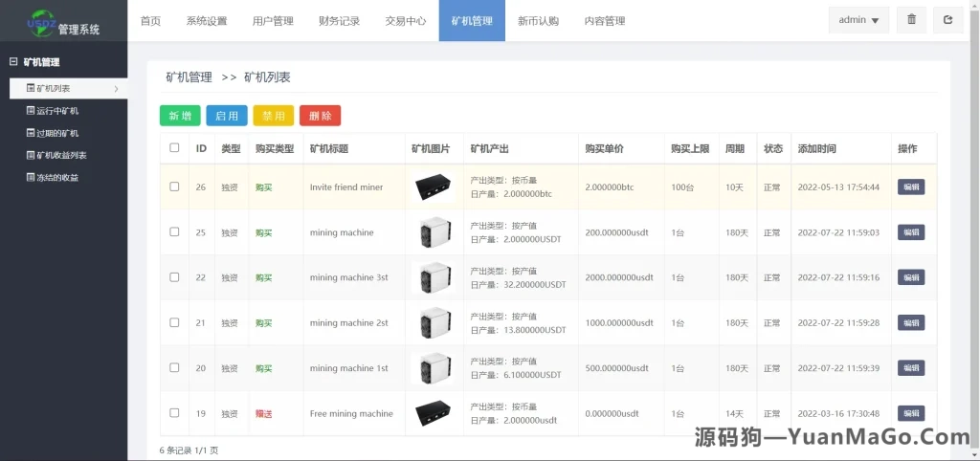The image size is (980, 461).
Task: Click the blue 启用 button
Action: 227,116
